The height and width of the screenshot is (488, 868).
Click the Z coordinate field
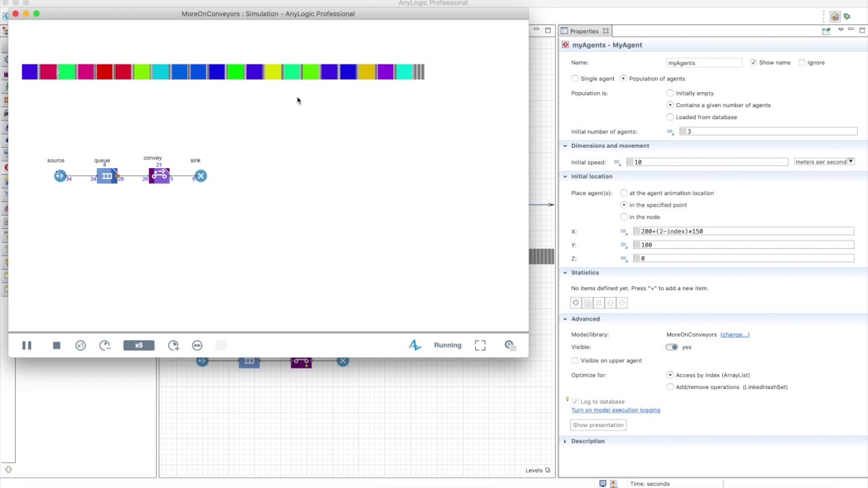744,258
